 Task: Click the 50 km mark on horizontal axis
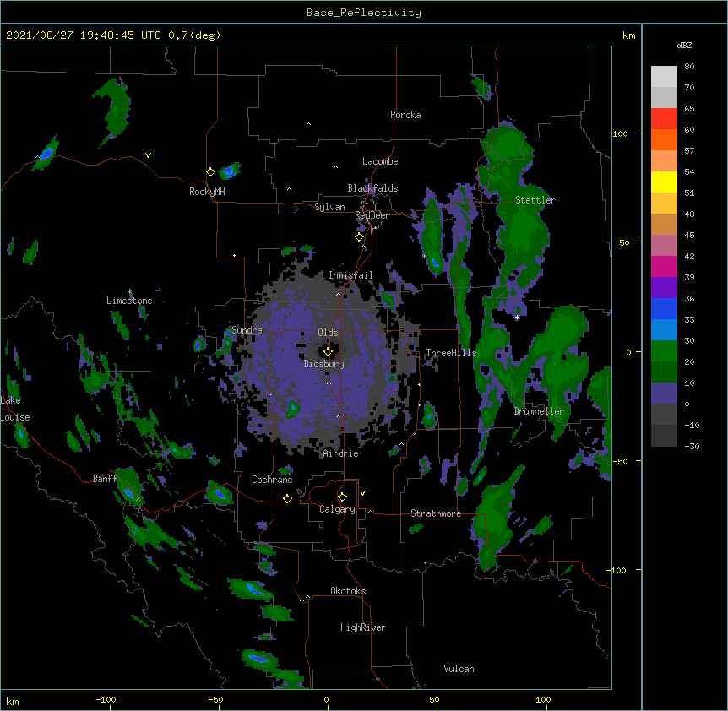tap(434, 699)
